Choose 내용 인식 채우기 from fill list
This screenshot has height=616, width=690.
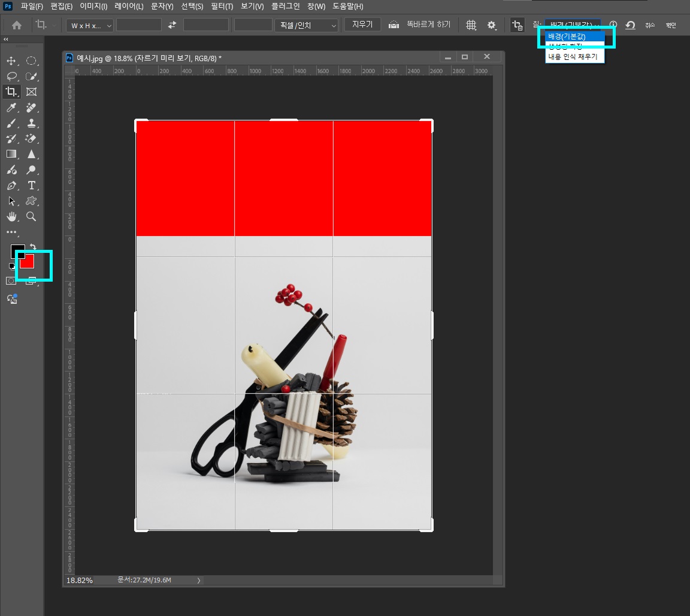coord(575,57)
